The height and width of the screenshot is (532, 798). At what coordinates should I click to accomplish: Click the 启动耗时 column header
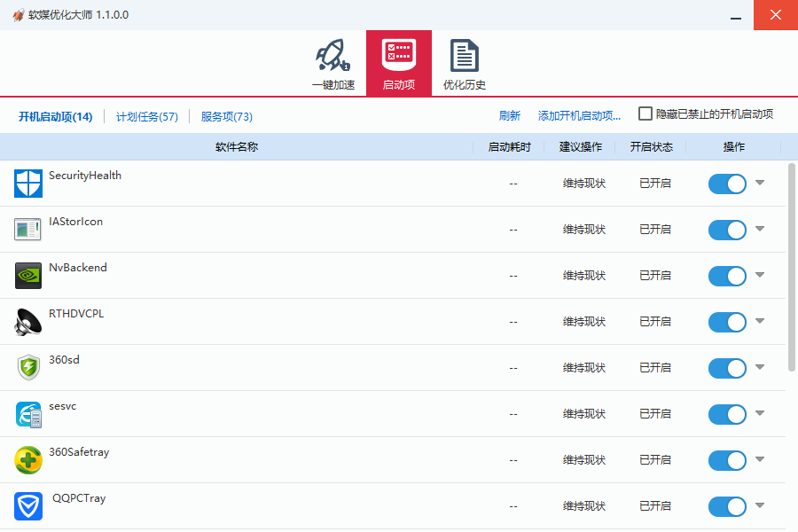(510, 147)
